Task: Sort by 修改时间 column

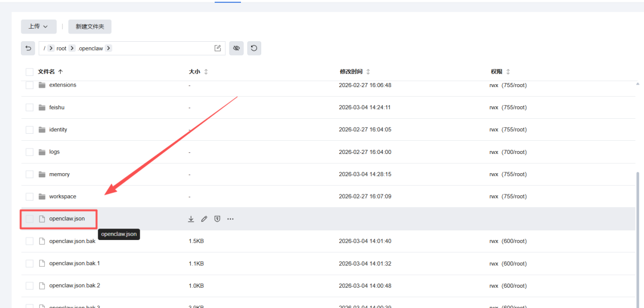Action: pos(355,72)
